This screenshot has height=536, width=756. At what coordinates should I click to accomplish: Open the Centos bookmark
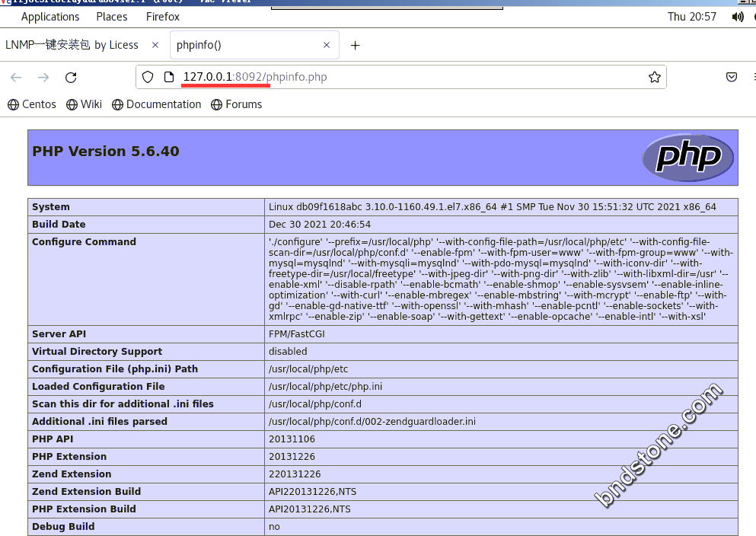32,104
